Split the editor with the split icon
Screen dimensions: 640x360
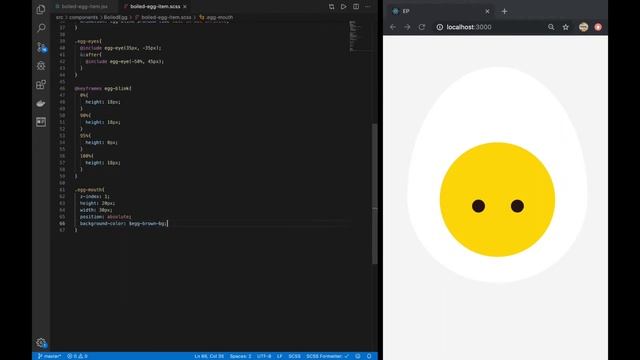tap(356, 7)
